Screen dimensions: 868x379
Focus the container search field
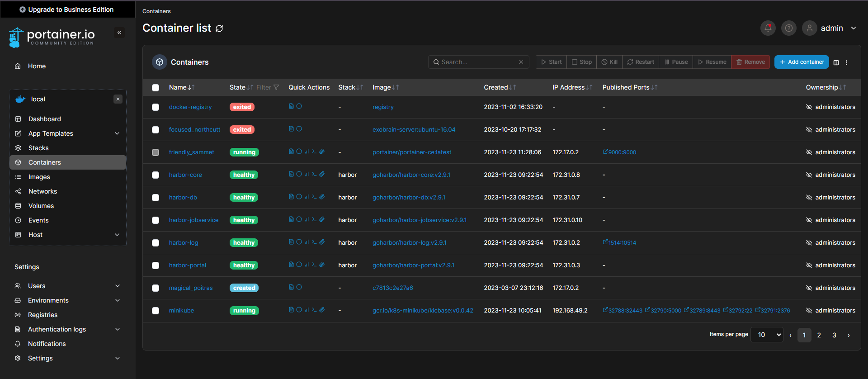[x=478, y=62]
